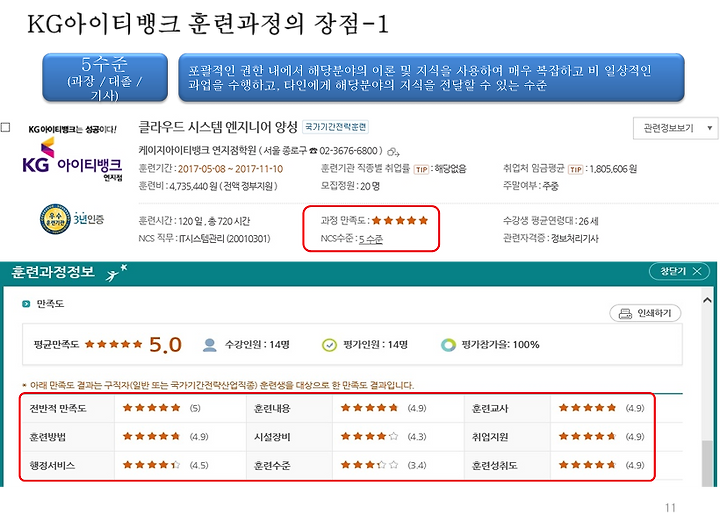Click the 훈련성취도 star rating
Screen dimensions: 720x521
click(587, 465)
